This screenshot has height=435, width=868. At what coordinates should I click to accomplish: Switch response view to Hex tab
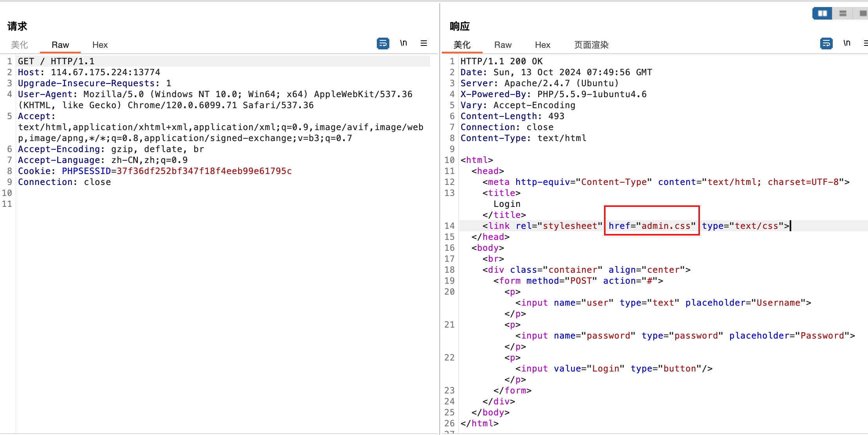pos(542,45)
